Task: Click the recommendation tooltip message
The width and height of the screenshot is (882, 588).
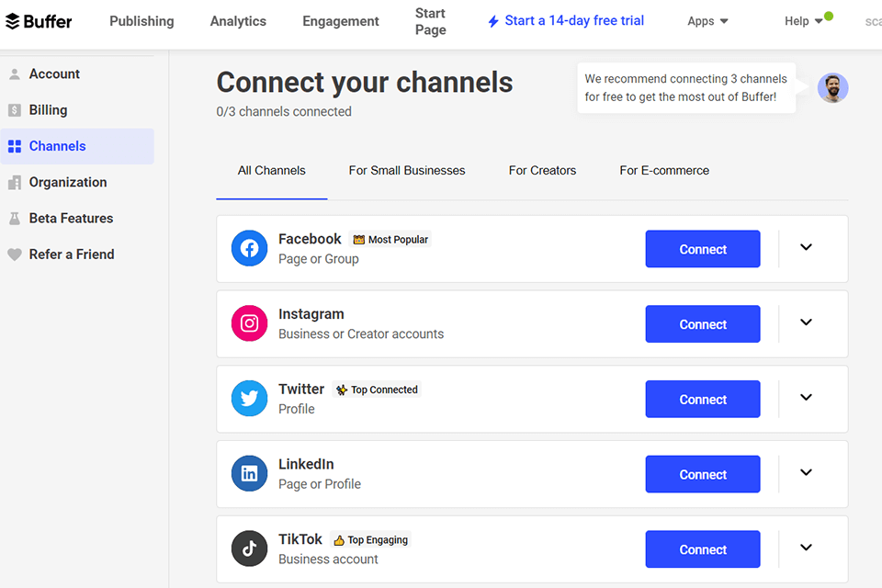Action: click(685, 88)
